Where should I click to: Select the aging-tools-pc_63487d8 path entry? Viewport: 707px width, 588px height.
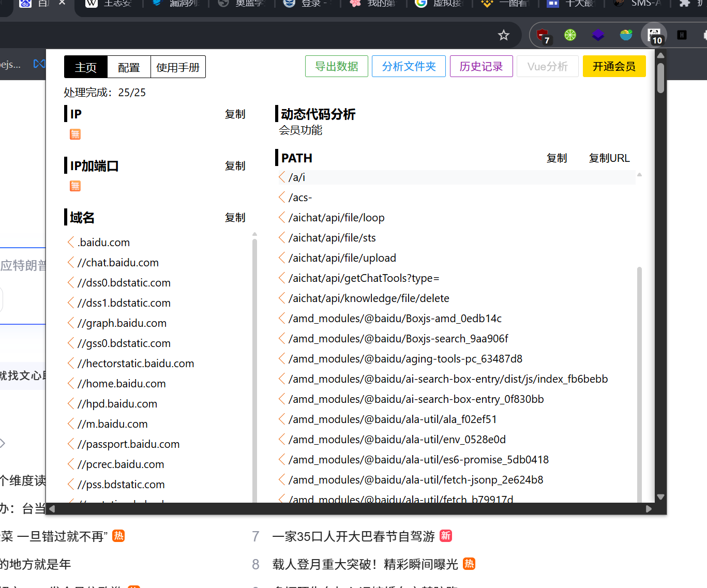click(405, 359)
